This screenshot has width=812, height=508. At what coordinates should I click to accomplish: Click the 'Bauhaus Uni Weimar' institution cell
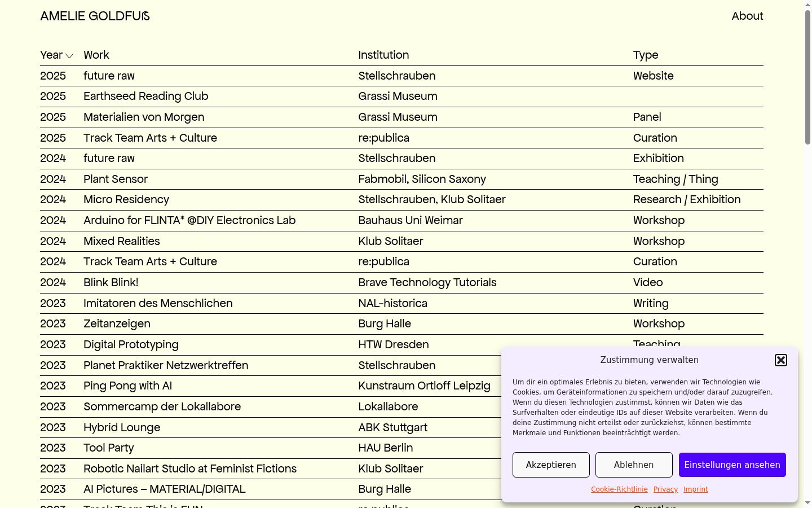tap(411, 221)
